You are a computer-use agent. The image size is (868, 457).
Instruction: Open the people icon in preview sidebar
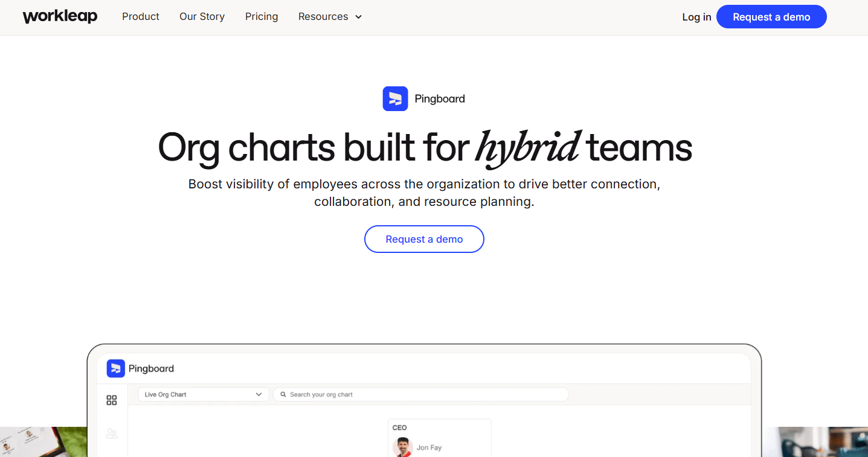[112, 433]
